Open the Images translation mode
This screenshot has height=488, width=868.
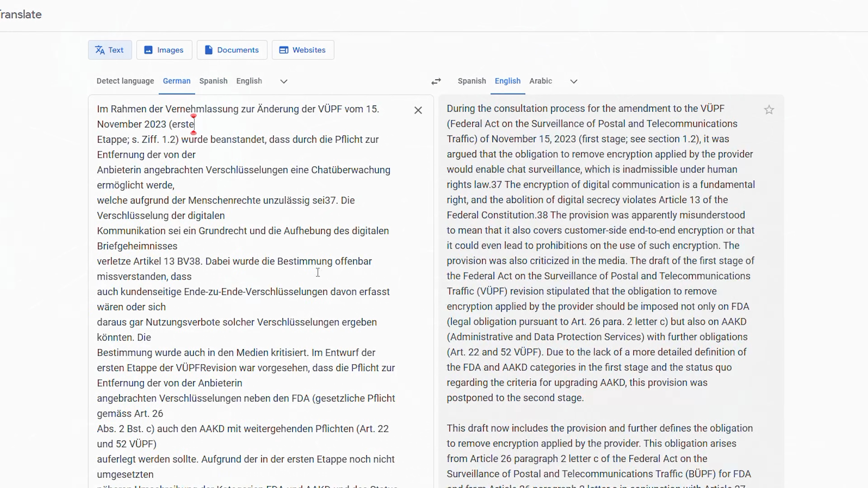[x=164, y=50]
